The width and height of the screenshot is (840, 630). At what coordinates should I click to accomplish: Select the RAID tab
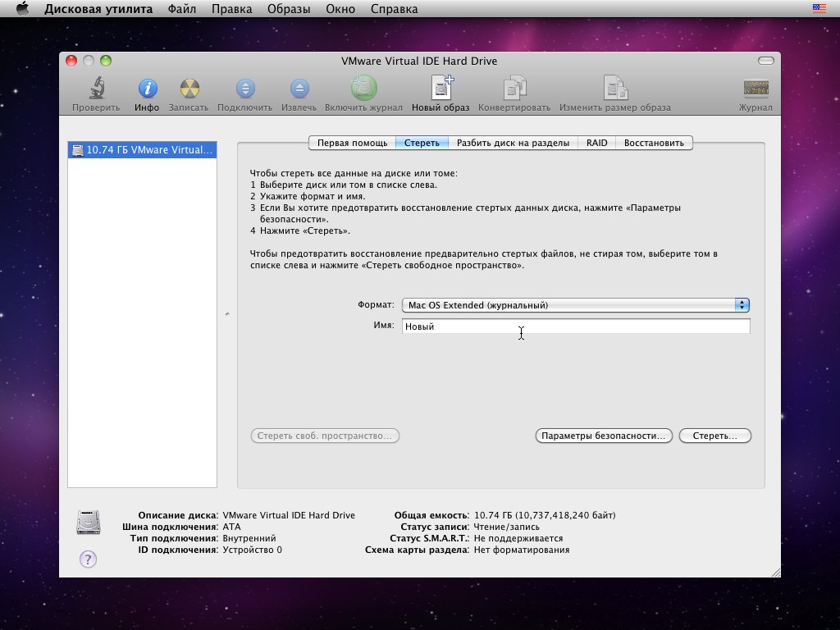click(596, 143)
